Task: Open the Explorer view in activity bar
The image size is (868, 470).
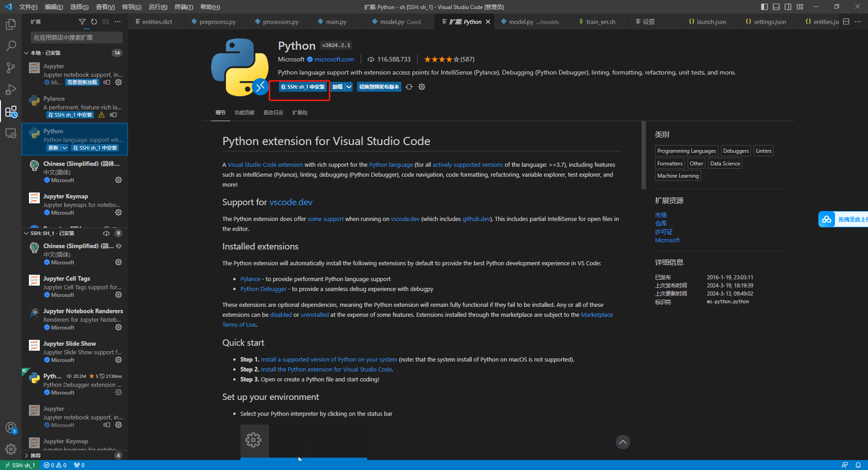Action: pyautogui.click(x=11, y=24)
